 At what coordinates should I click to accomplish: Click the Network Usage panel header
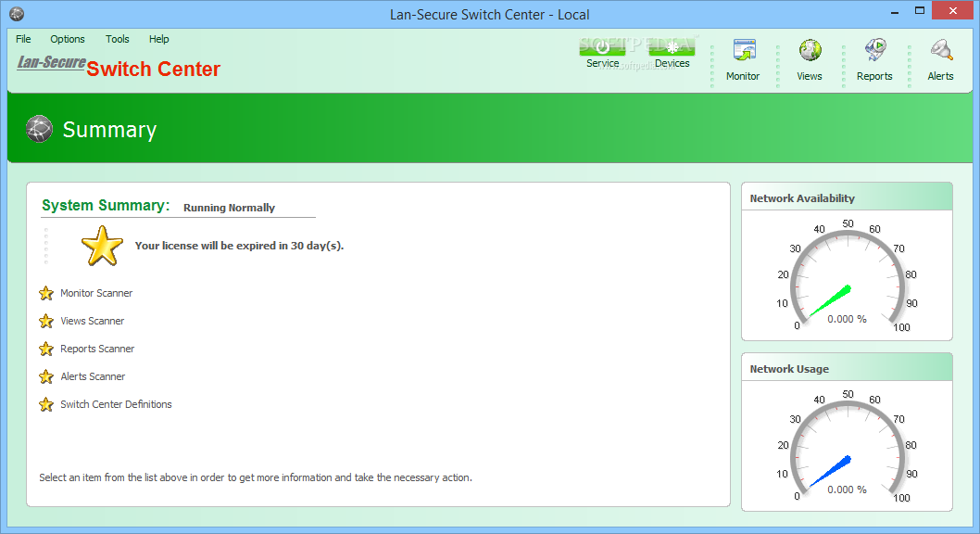(847, 368)
